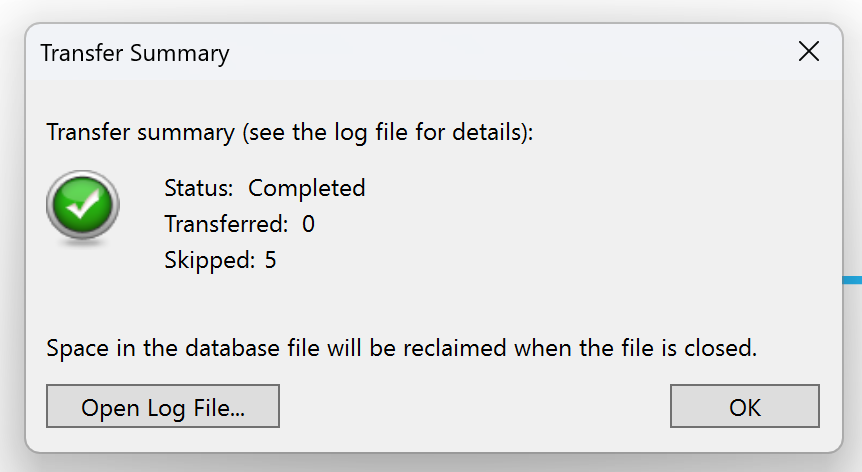Viewport: 862px width, 472px height.
Task: Open Log File button
Action: tap(163, 407)
